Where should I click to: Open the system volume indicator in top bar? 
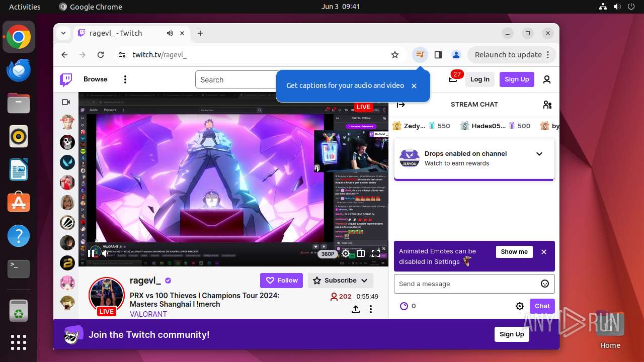click(x=617, y=7)
